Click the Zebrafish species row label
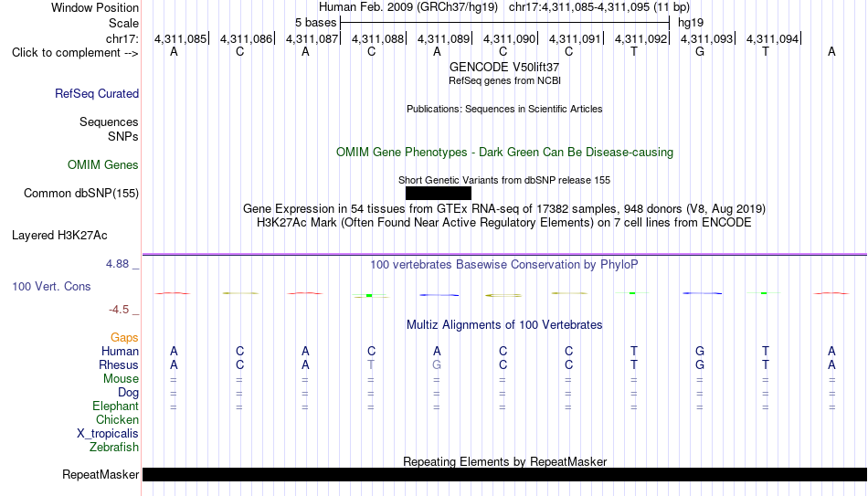Image resolution: width=868 pixels, height=496 pixels. pos(114,448)
